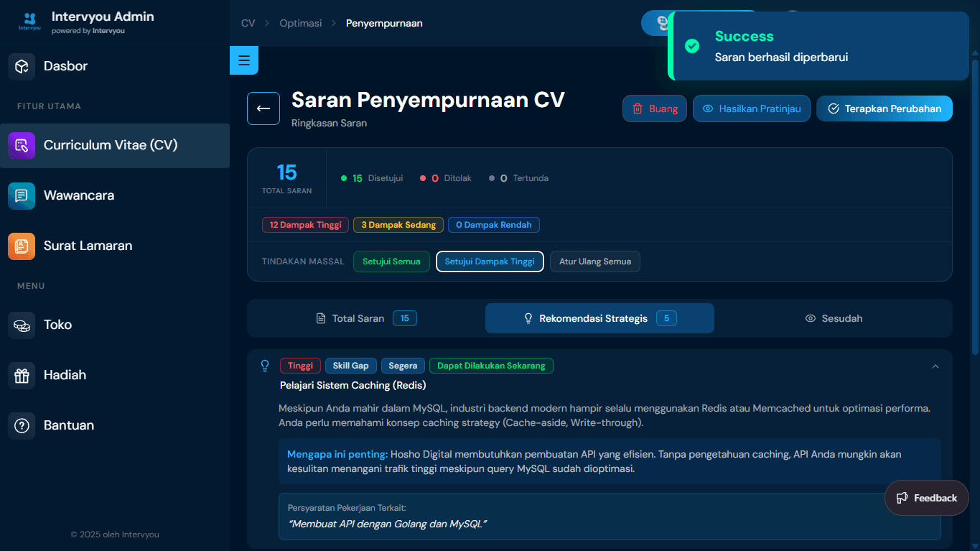The width and height of the screenshot is (980, 551).
Task: Click the Tertunda count label
Action: click(x=518, y=178)
